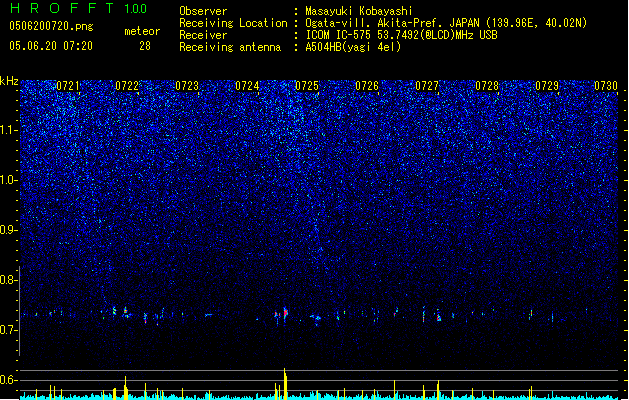Screen dimensions: 629x400
Task: Click the Receiver label
Action: [203, 35]
